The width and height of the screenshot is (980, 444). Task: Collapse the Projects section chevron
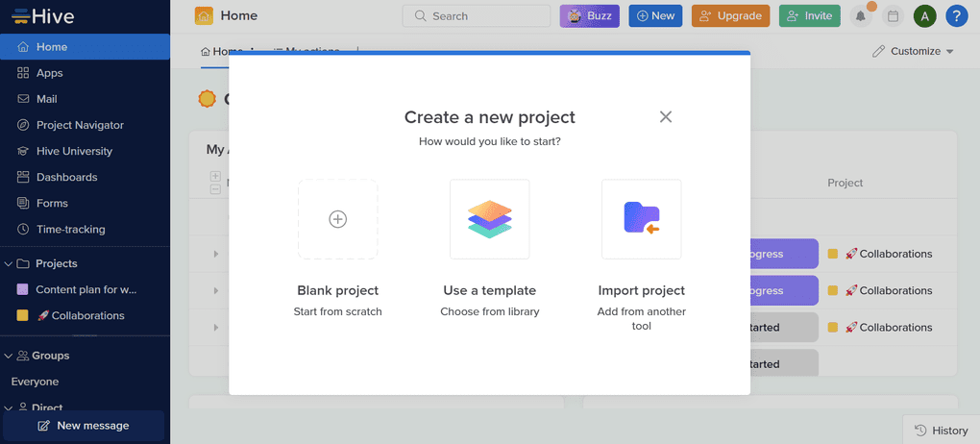point(8,264)
